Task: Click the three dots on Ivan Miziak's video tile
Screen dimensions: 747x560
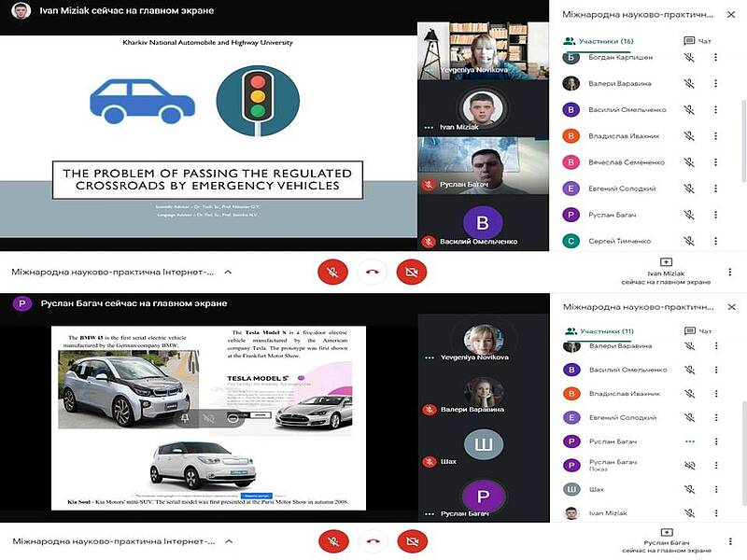Action: pos(429,128)
